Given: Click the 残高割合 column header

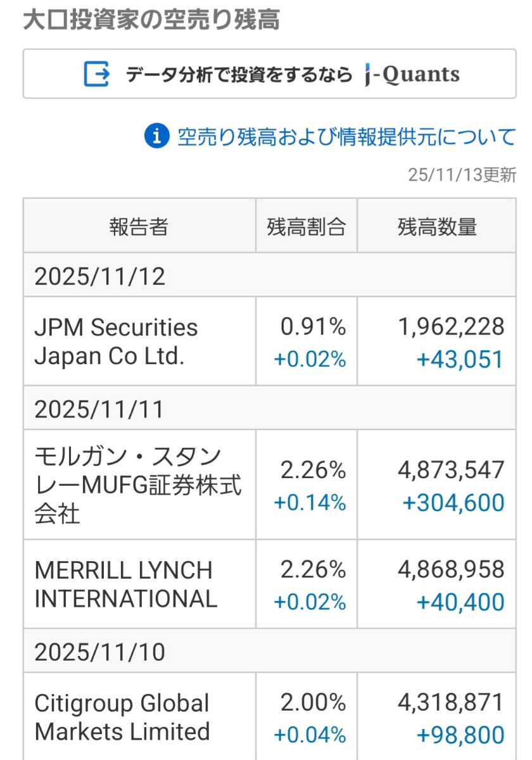Looking at the screenshot, I should coord(307,225).
